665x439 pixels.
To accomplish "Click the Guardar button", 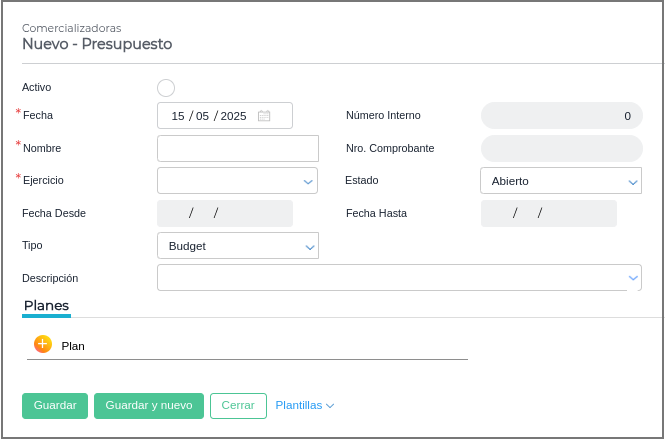I will click(55, 405).
